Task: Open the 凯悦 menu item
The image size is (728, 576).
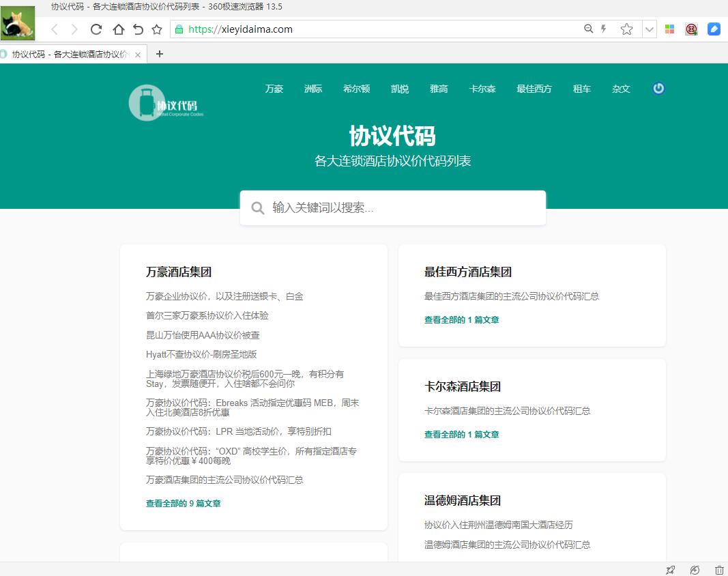Action: point(400,89)
